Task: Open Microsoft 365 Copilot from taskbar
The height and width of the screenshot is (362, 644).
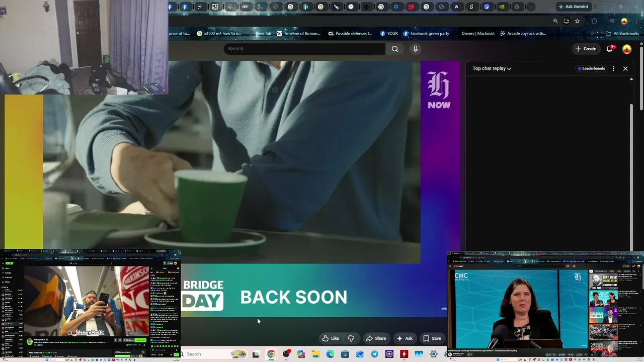Action: (301, 354)
